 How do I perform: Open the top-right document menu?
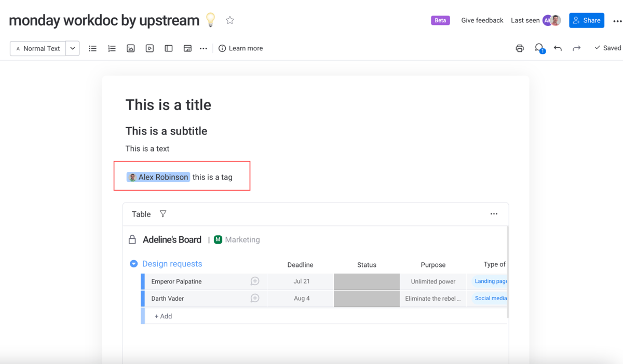[x=617, y=20]
